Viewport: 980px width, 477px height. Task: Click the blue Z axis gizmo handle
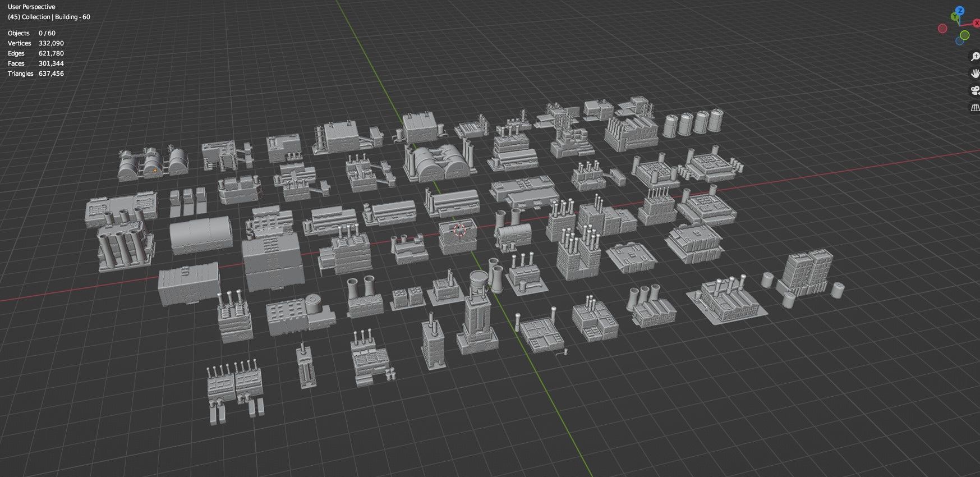960,11
